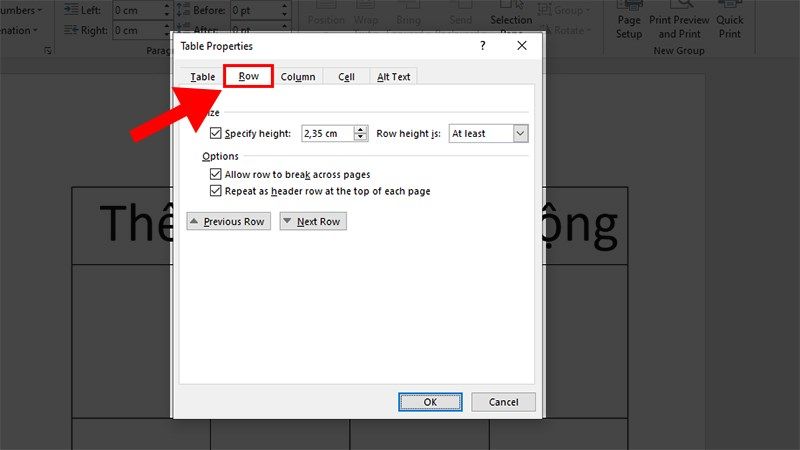Expand the Rotate dropdown in the ribbon
The height and width of the screenshot is (450, 800).
tap(565, 30)
